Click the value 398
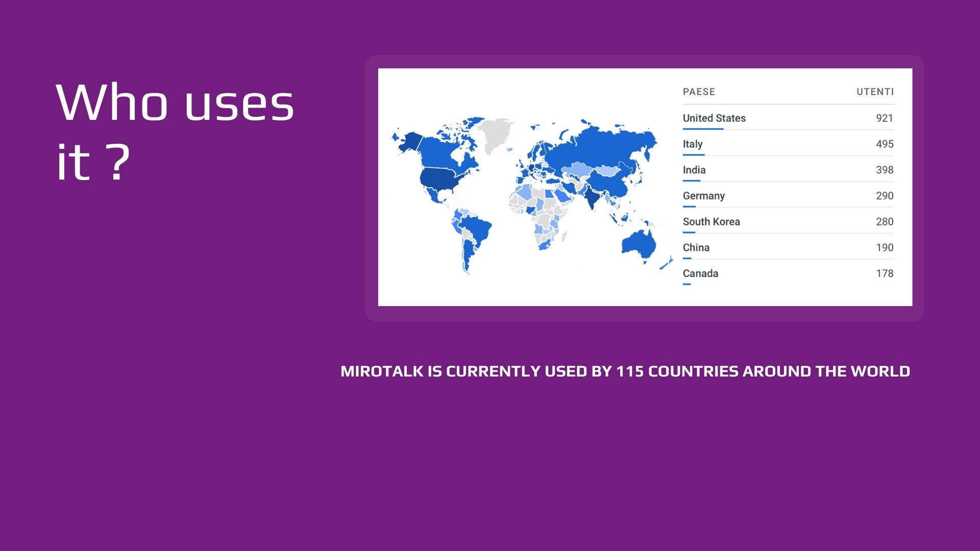The height and width of the screenshot is (551, 980). point(885,170)
